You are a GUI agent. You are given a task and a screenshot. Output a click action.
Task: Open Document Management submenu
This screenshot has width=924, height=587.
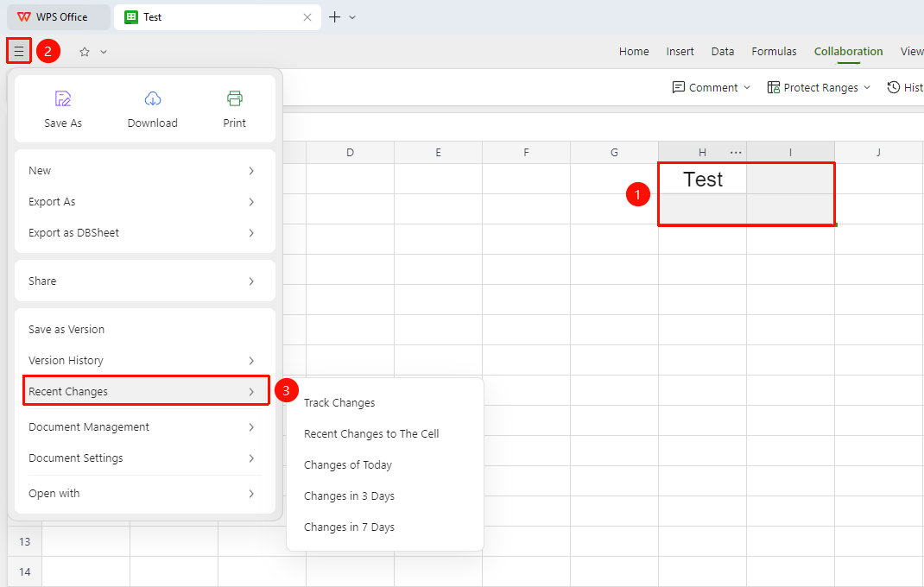pyautogui.click(x=145, y=427)
